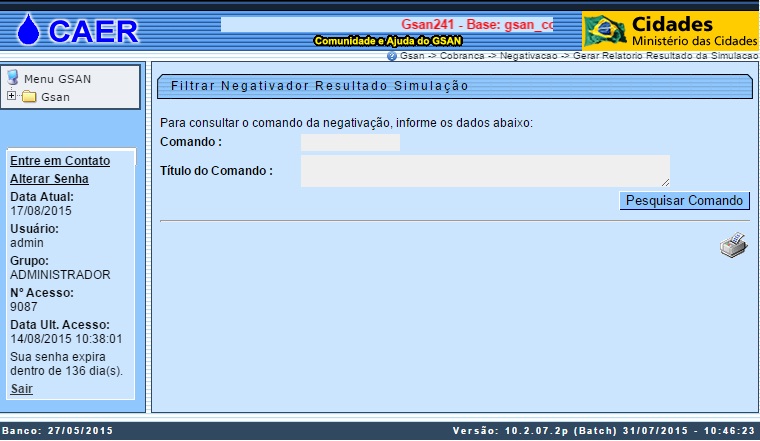The height and width of the screenshot is (441, 760).
Task: Click the Título do Comando resize handle
Action: click(665, 182)
